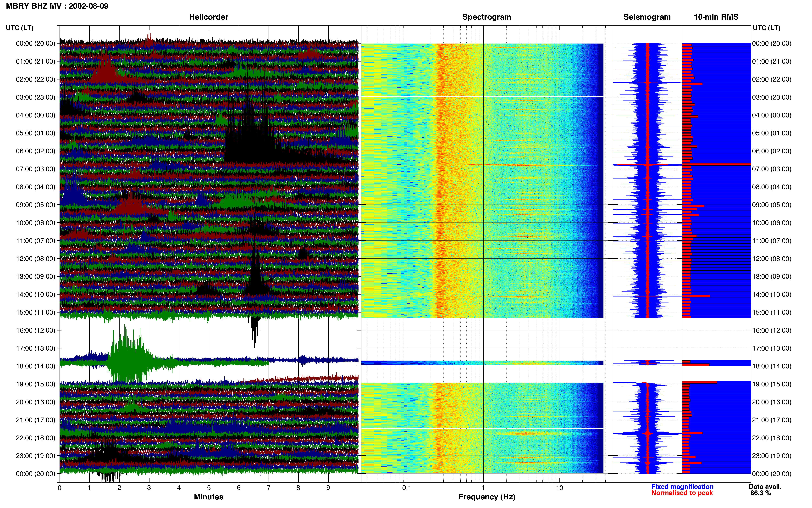Click "21:00 (17:00)" on the Helicorder time axis

coord(36,420)
